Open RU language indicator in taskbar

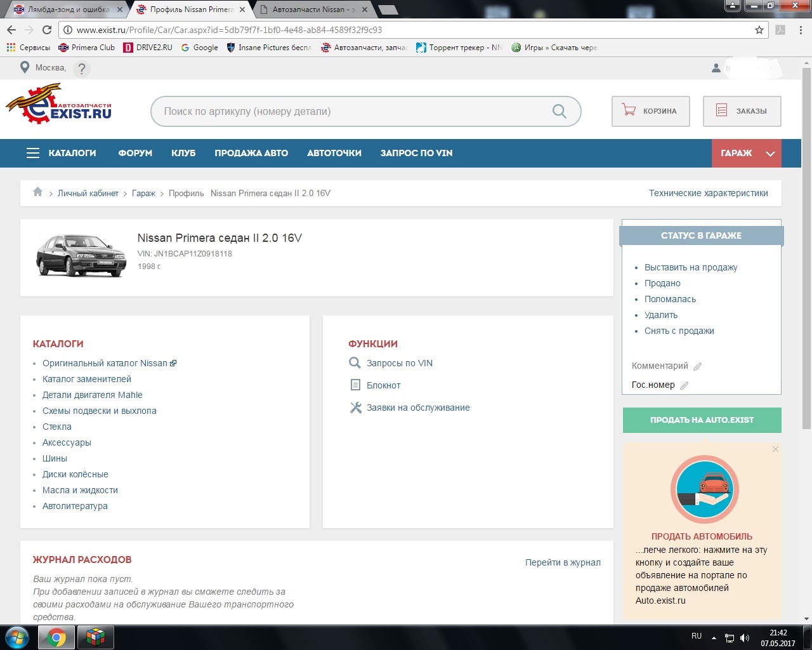[x=697, y=636]
